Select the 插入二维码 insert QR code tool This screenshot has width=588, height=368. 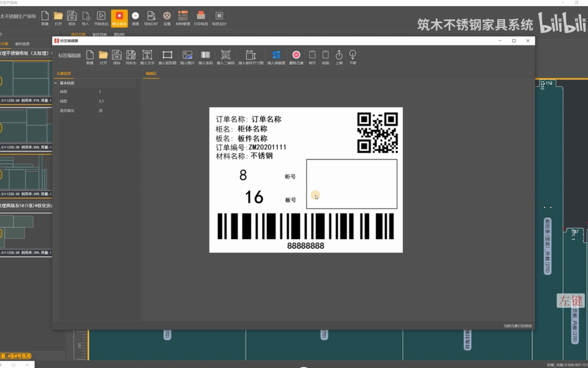coord(226,57)
